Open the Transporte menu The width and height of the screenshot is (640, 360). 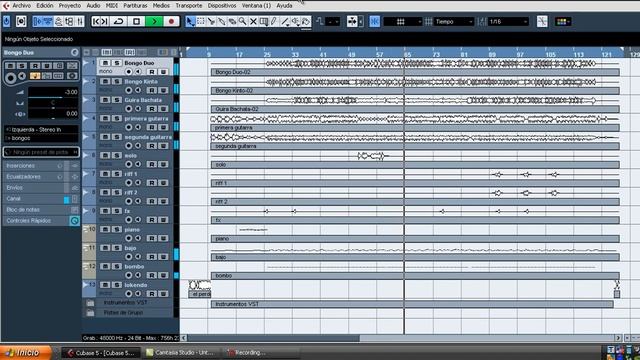point(189,6)
